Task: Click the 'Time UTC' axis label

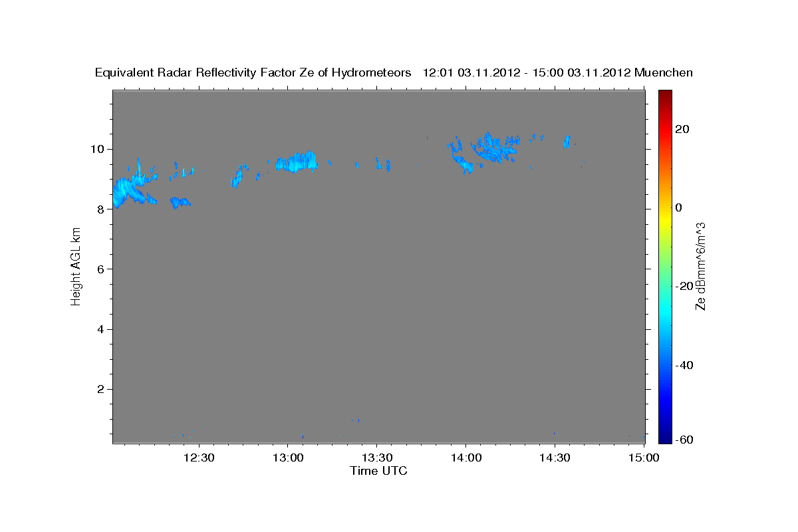Action: click(378, 471)
